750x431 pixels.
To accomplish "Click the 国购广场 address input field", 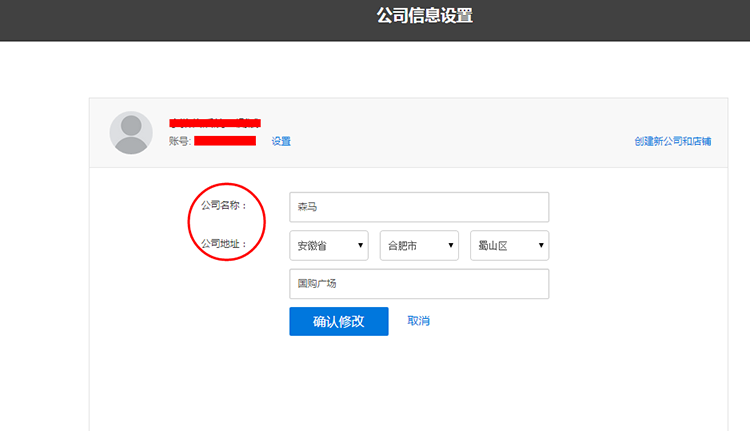I will [419, 284].
